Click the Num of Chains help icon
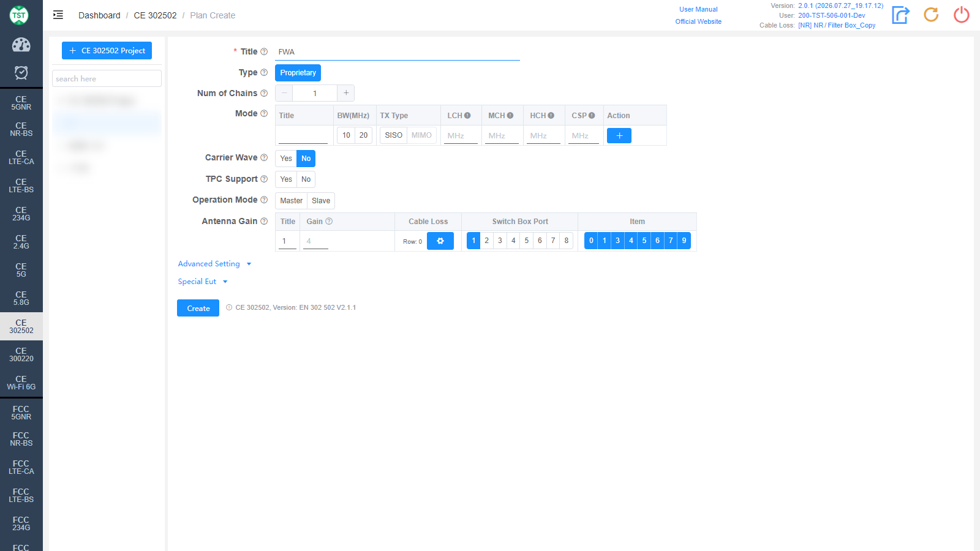 pos(264,93)
